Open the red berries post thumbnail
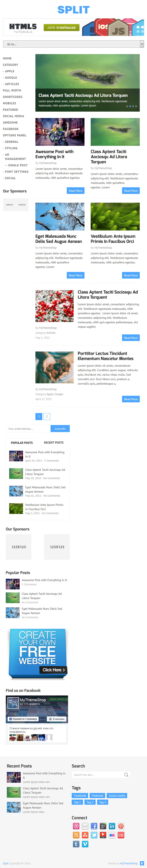The width and height of the screenshot is (147, 868). (x=54, y=306)
